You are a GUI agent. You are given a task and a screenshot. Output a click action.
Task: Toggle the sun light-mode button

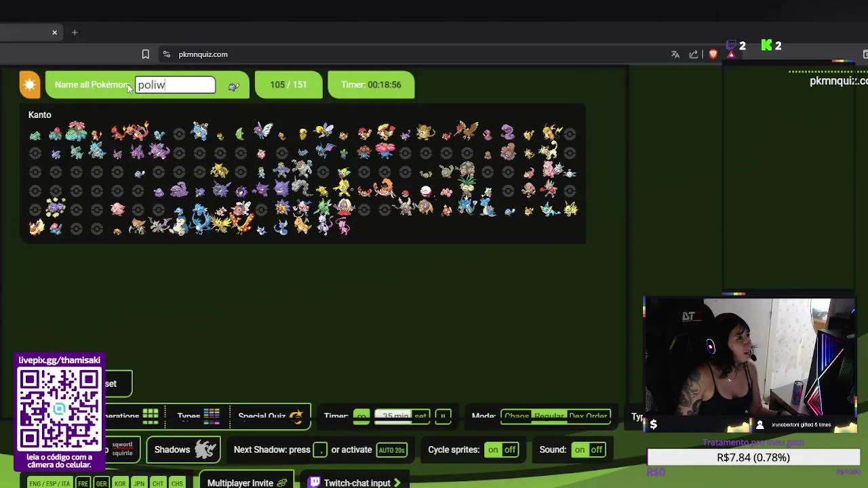[30, 85]
